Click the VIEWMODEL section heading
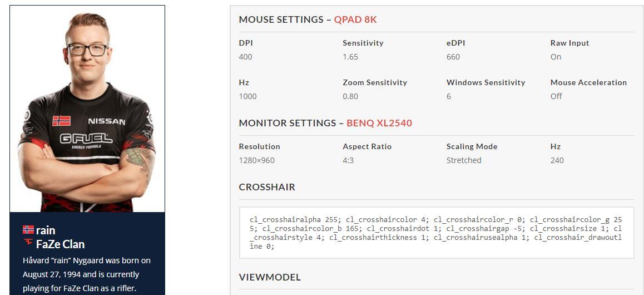Image resolution: width=644 pixels, height=295 pixels. 270,277
